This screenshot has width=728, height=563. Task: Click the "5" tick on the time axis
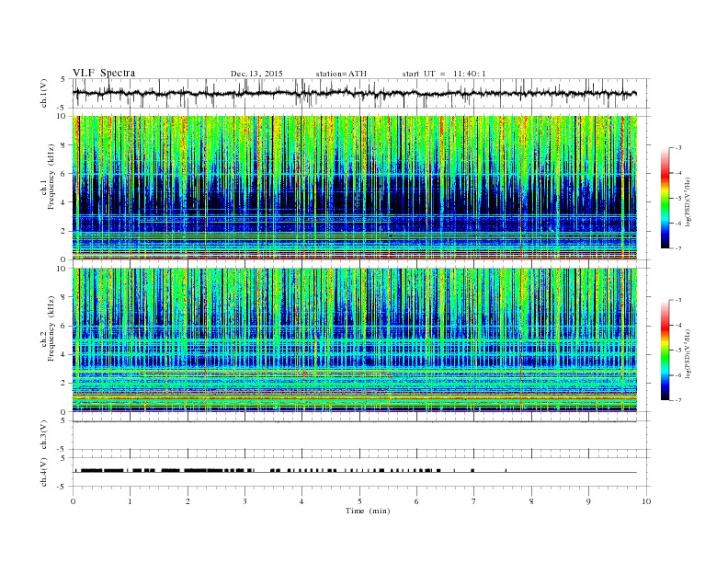[359, 501]
